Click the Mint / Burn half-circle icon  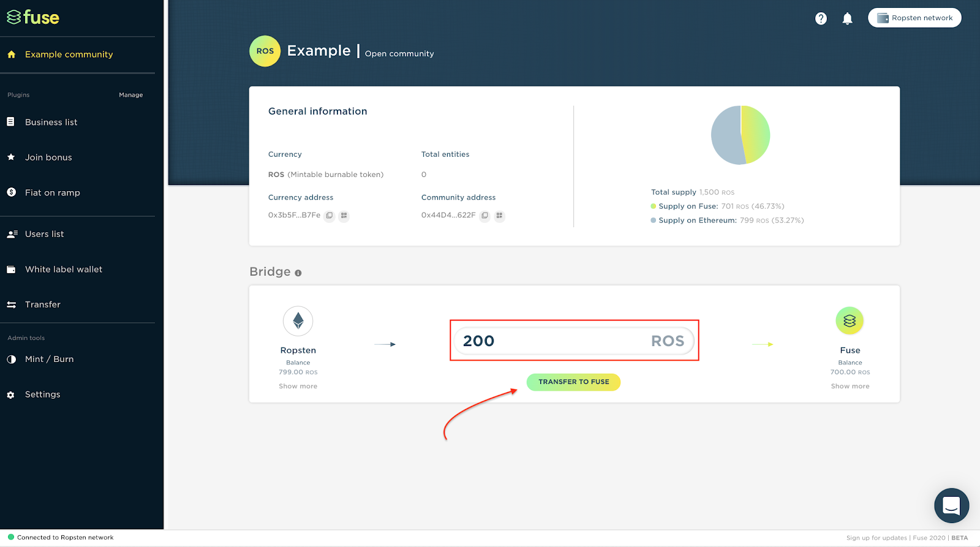[11, 360]
